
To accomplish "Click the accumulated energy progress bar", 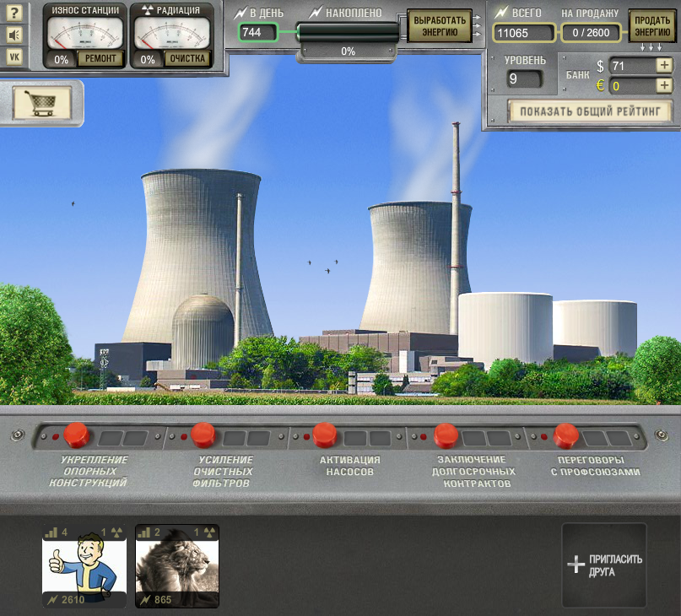I will [348, 32].
